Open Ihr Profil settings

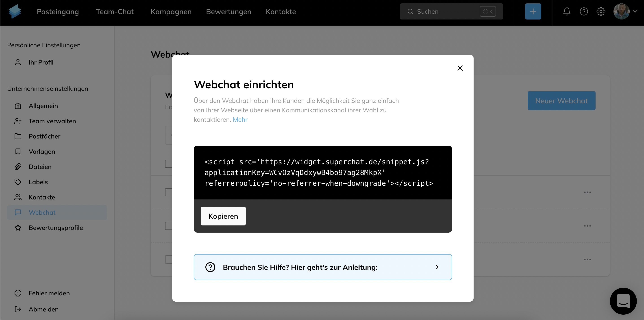tap(41, 63)
